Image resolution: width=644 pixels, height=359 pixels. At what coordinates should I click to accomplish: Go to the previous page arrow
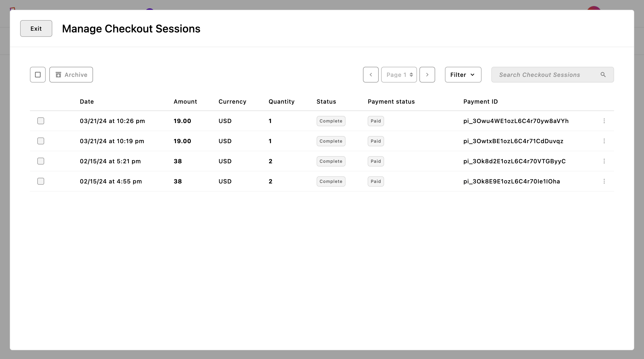point(371,75)
